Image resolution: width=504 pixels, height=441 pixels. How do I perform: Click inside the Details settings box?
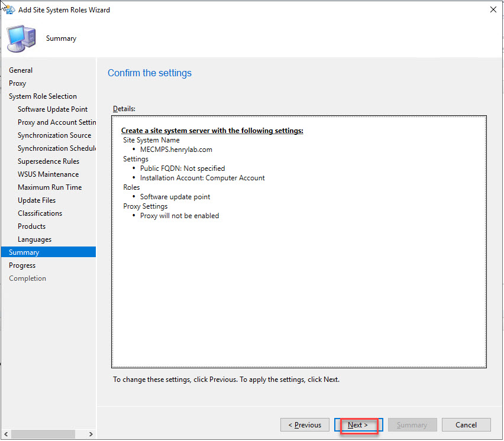pos(299,284)
